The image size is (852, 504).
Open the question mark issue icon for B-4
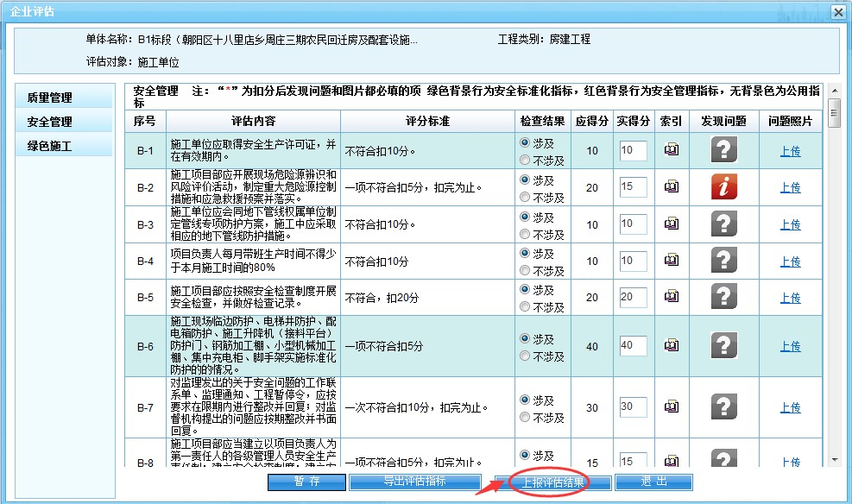(x=724, y=261)
